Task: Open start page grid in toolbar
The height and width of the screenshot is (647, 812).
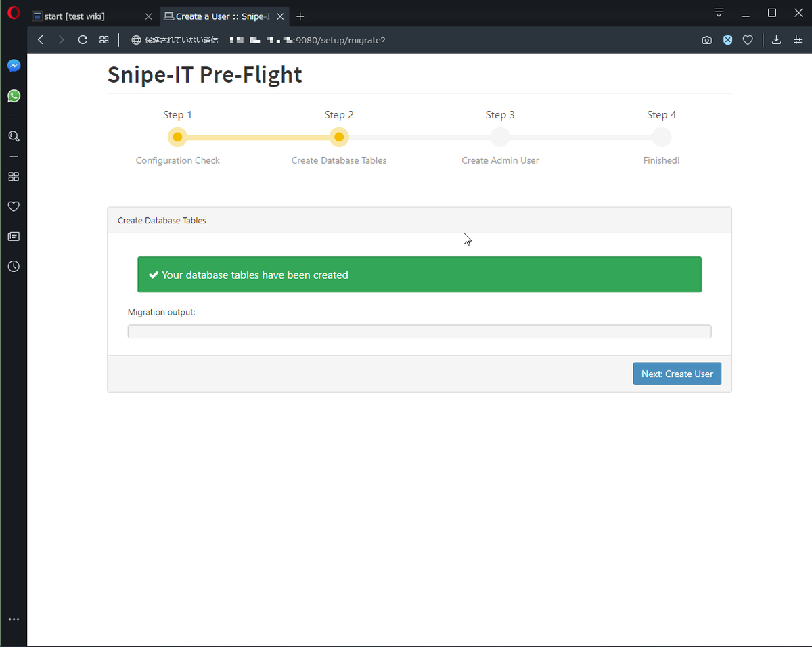Action: 104,40
